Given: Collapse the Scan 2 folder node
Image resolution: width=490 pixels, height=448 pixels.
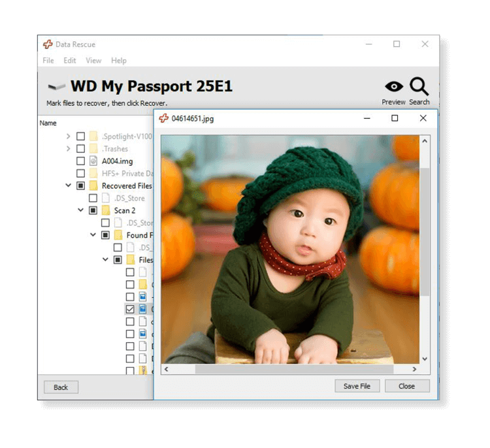Looking at the screenshot, I should (x=80, y=210).
